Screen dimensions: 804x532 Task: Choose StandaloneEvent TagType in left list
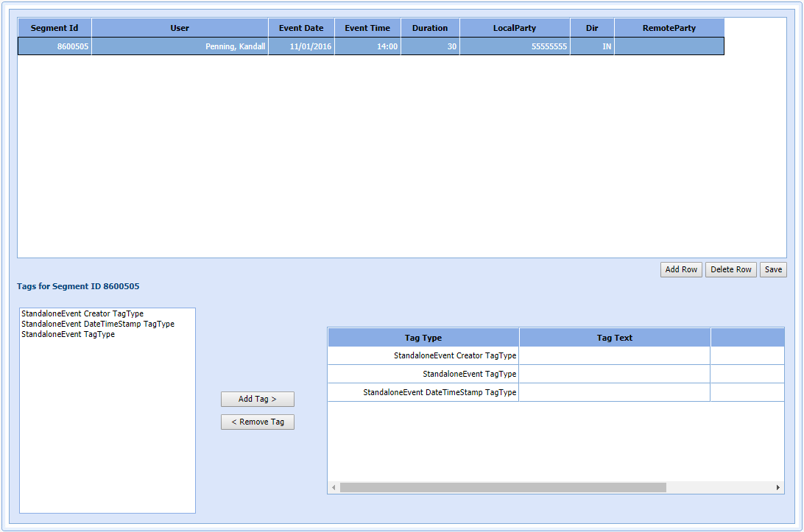coord(68,334)
